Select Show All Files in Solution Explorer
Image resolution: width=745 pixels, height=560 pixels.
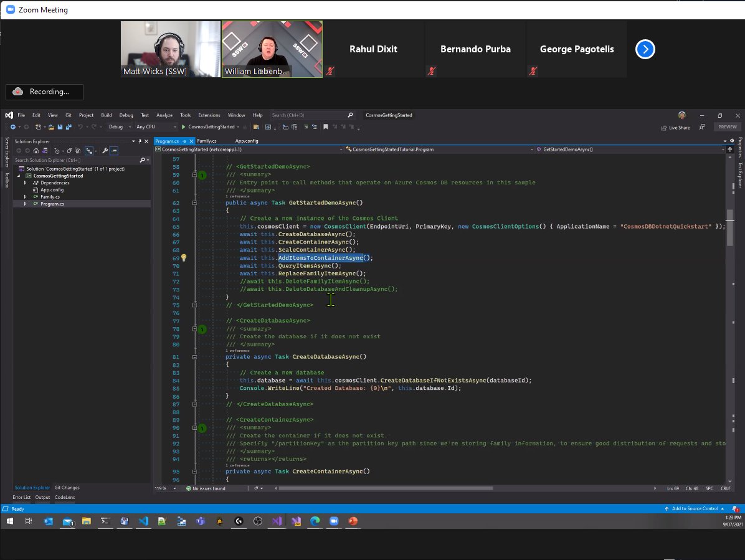pyautogui.click(x=77, y=151)
